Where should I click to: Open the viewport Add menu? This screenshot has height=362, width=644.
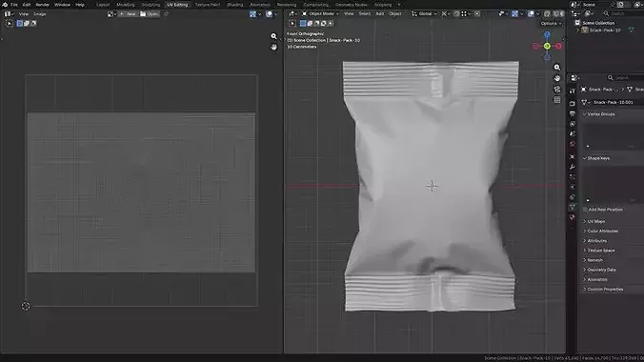380,14
